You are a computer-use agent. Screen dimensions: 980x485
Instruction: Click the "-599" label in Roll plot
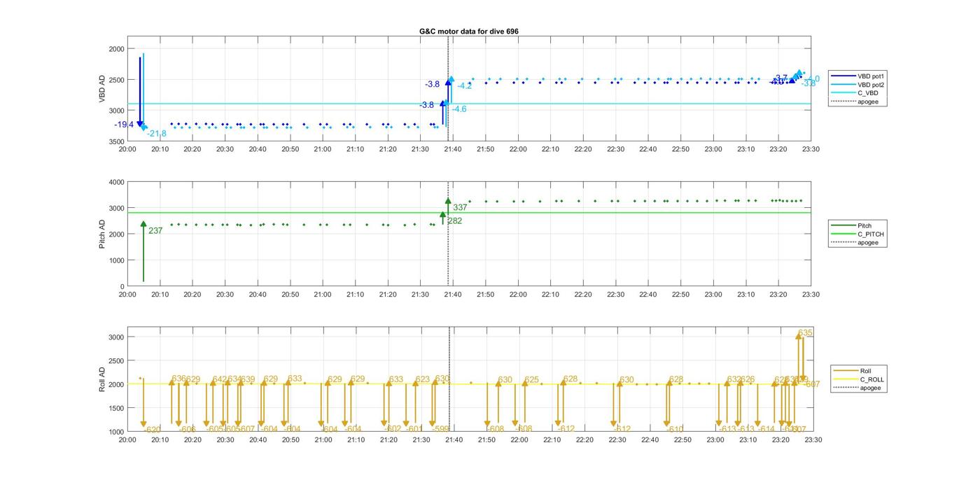(x=440, y=429)
